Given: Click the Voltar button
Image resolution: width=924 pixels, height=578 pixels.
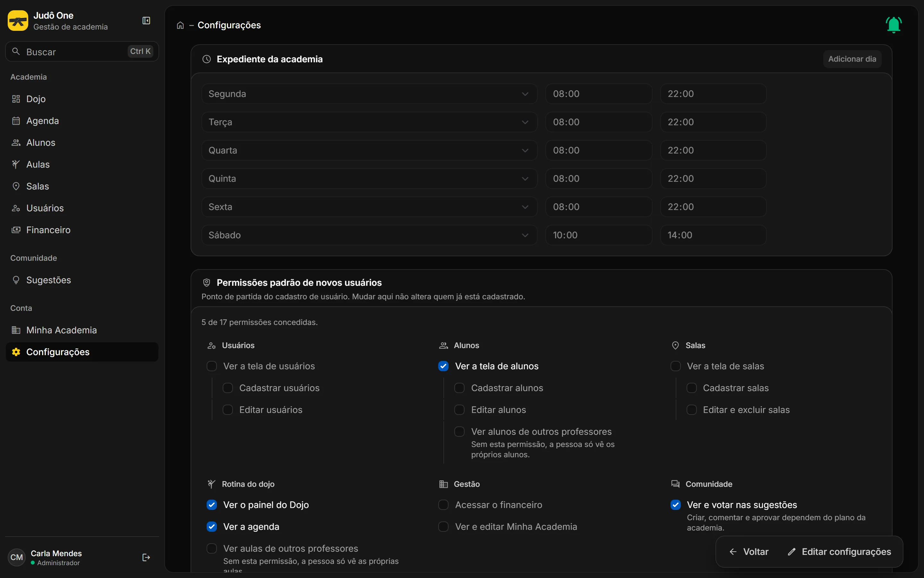Looking at the screenshot, I should (x=749, y=552).
